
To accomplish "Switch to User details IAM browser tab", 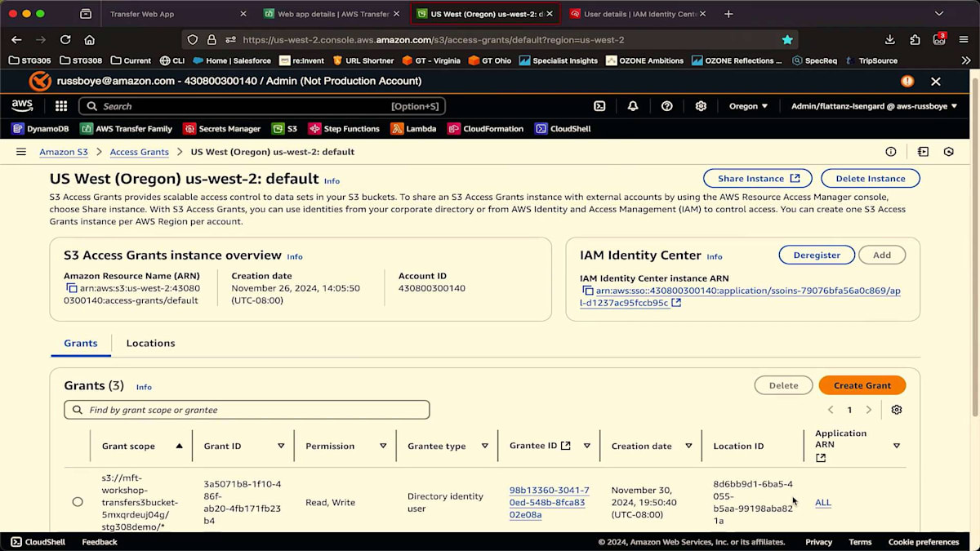I will point(638,14).
